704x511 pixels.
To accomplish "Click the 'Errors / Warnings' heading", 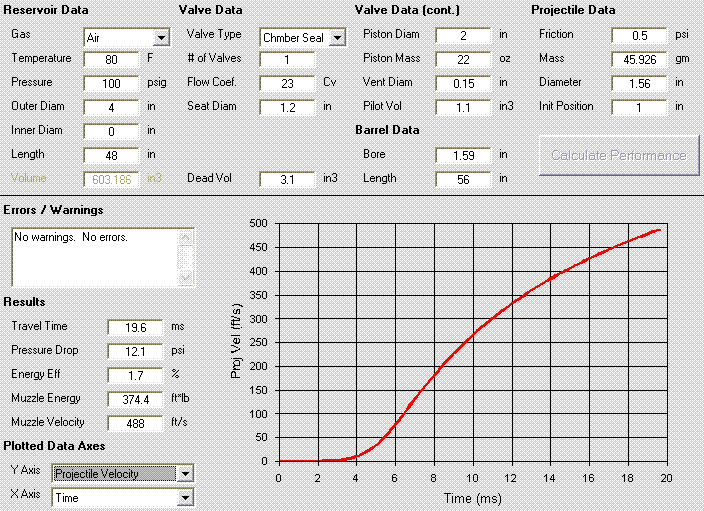I will point(53,210).
